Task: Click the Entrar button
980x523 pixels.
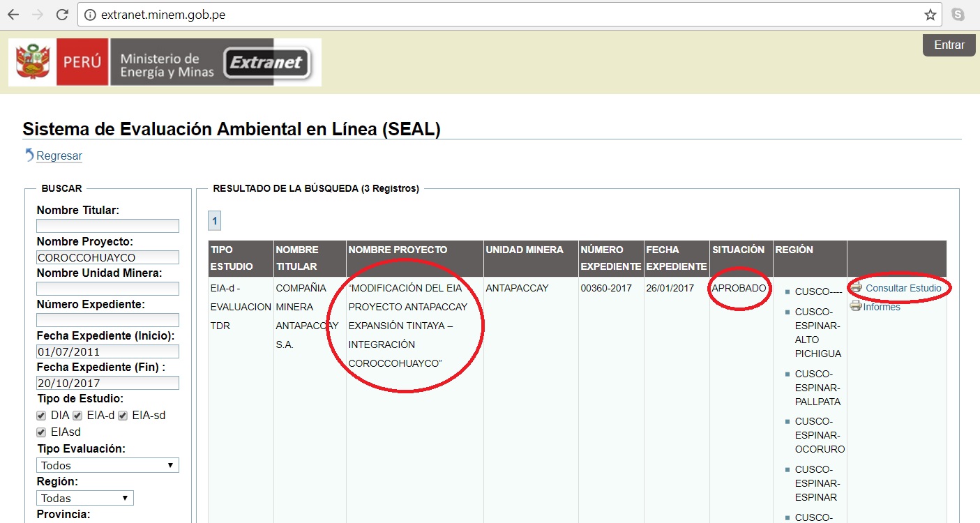Action: pos(949,45)
